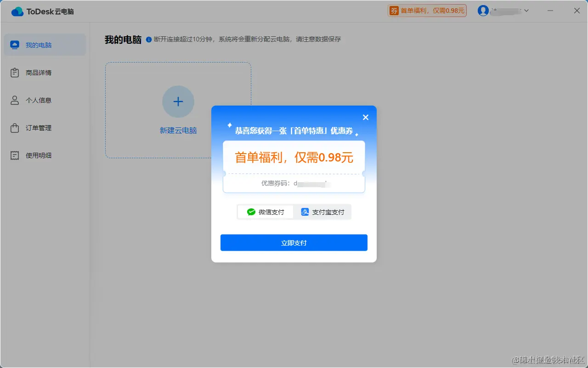Viewport: 588px width, 368px height.
Task: Switch payment method to 支付宝支付
Action: click(323, 212)
